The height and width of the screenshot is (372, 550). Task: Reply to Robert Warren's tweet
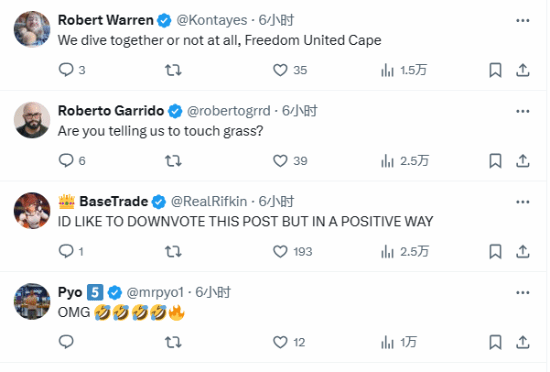coord(66,70)
